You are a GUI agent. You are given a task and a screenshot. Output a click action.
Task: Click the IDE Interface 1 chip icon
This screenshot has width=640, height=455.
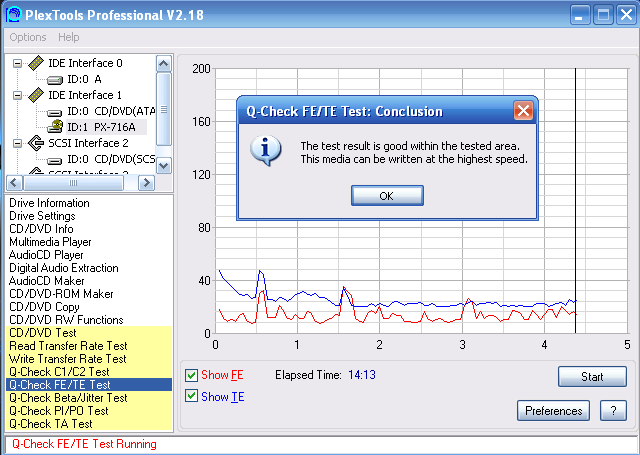[36, 95]
